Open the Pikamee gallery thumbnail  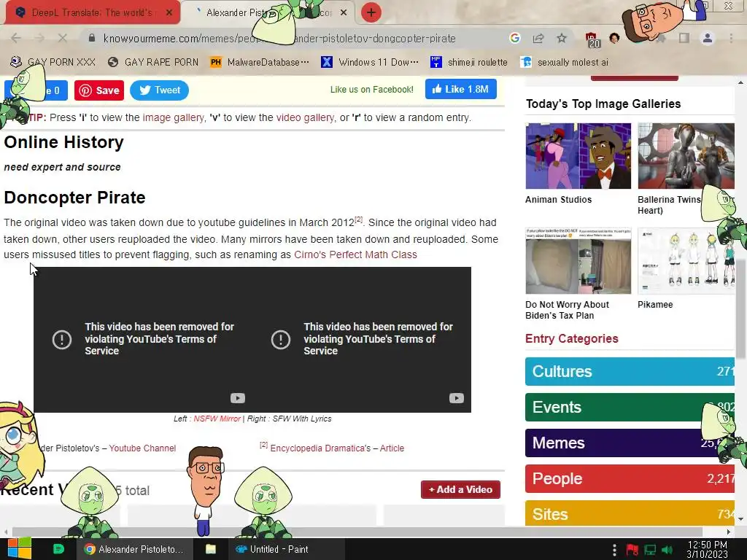(x=686, y=261)
